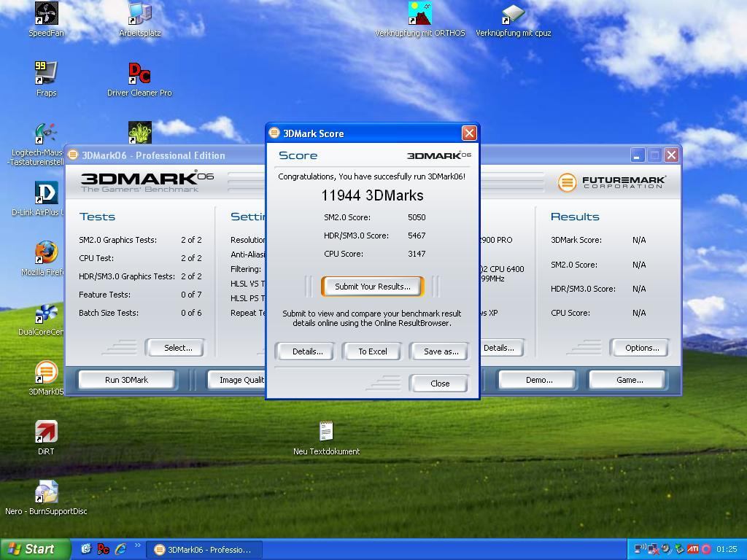Screen dimensions: 747x560
Task: Select the 3DMark06 taskbar button
Action: 204,550
